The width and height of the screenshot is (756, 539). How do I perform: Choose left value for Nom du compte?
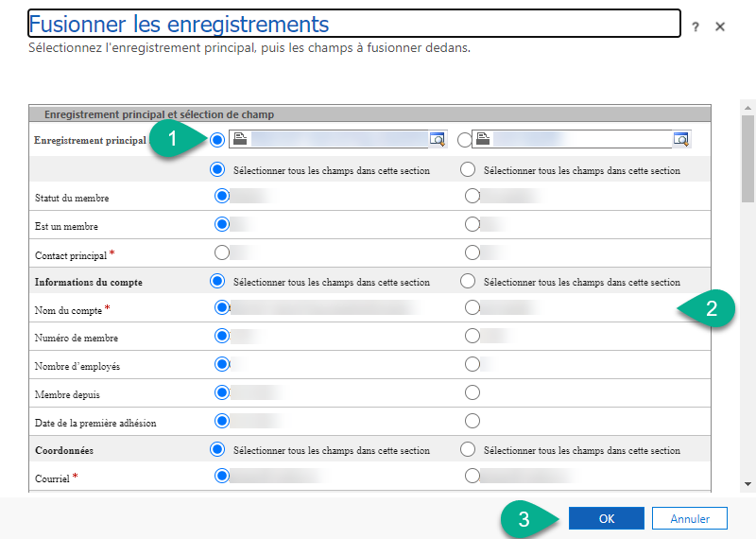222,307
